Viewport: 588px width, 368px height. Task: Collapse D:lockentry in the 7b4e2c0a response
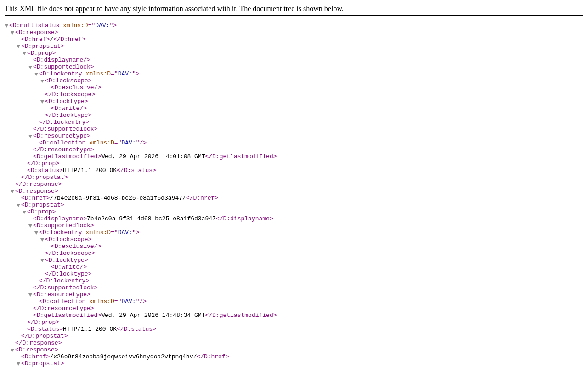[36, 233]
